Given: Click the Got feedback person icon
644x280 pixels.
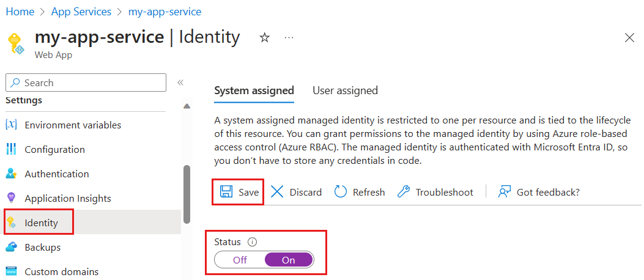Looking at the screenshot, I should click(x=505, y=192).
